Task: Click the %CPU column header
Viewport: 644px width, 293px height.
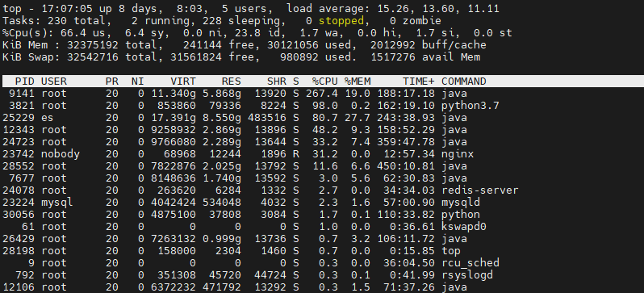Action: coord(325,82)
